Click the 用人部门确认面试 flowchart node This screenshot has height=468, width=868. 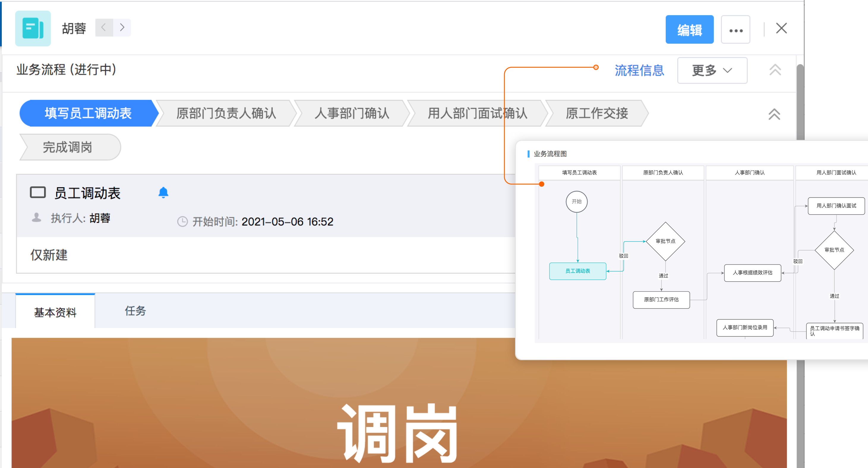[836, 206]
